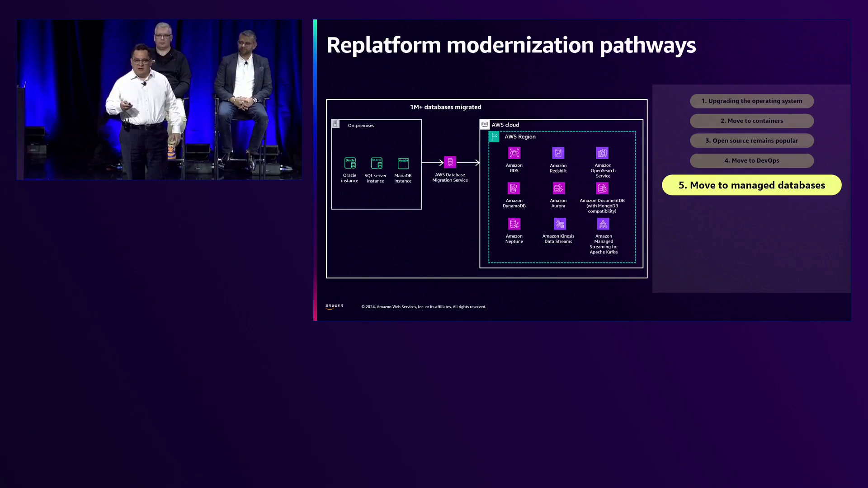This screenshot has height=488, width=868.
Task: Click the Amazon Kinesis Data Streams icon
Action: (560, 224)
